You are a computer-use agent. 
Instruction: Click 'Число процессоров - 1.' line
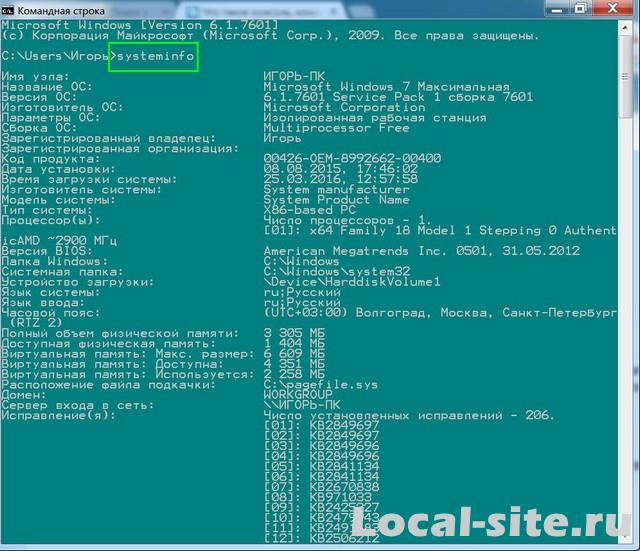click(347, 220)
